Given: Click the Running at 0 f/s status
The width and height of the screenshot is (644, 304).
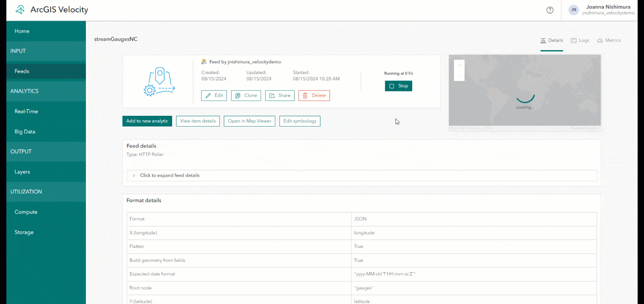Looking at the screenshot, I should pyautogui.click(x=398, y=73).
